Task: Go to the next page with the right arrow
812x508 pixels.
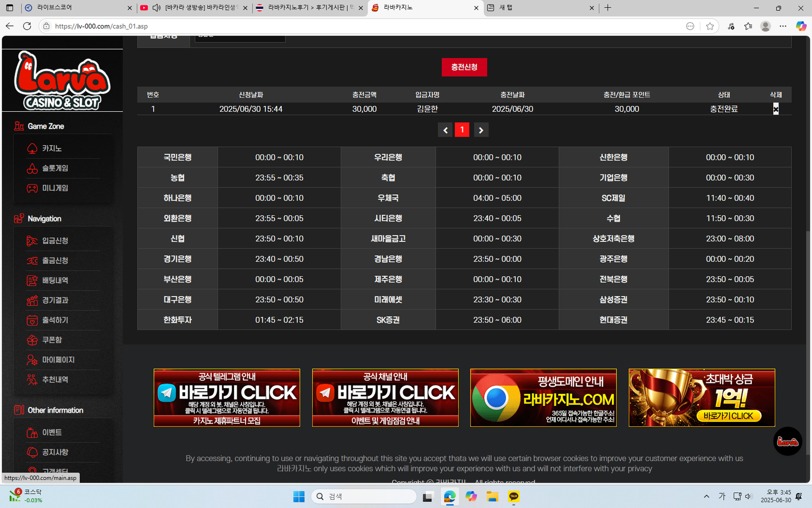Action: point(481,131)
